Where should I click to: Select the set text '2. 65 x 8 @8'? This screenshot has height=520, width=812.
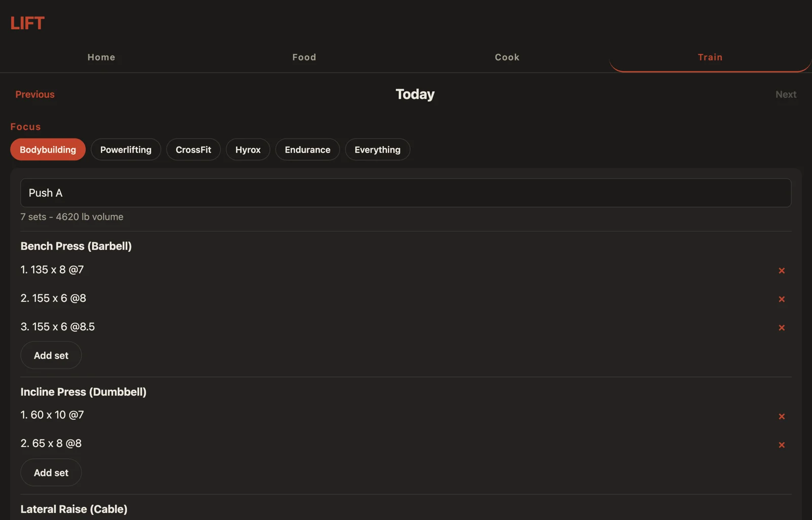pos(51,443)
